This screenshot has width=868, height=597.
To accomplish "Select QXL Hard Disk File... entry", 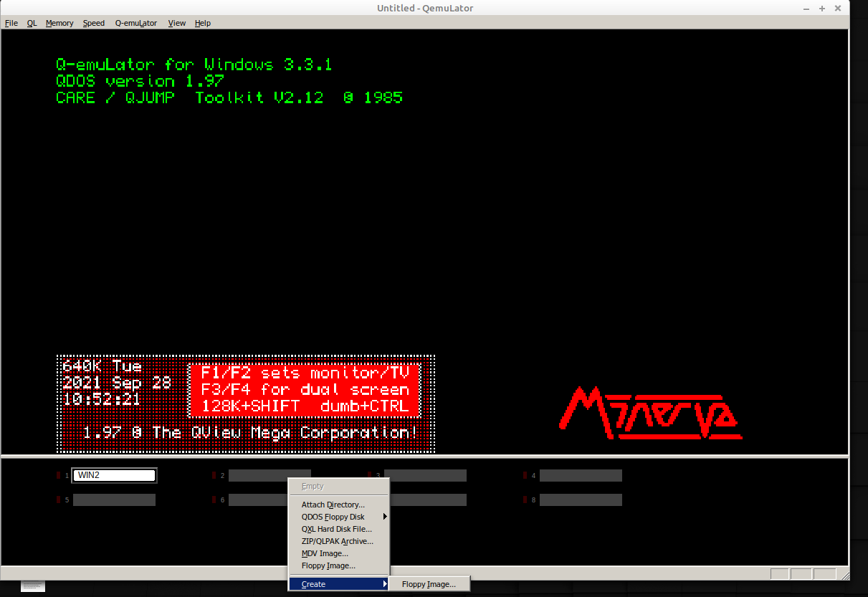I will (338, 529).
